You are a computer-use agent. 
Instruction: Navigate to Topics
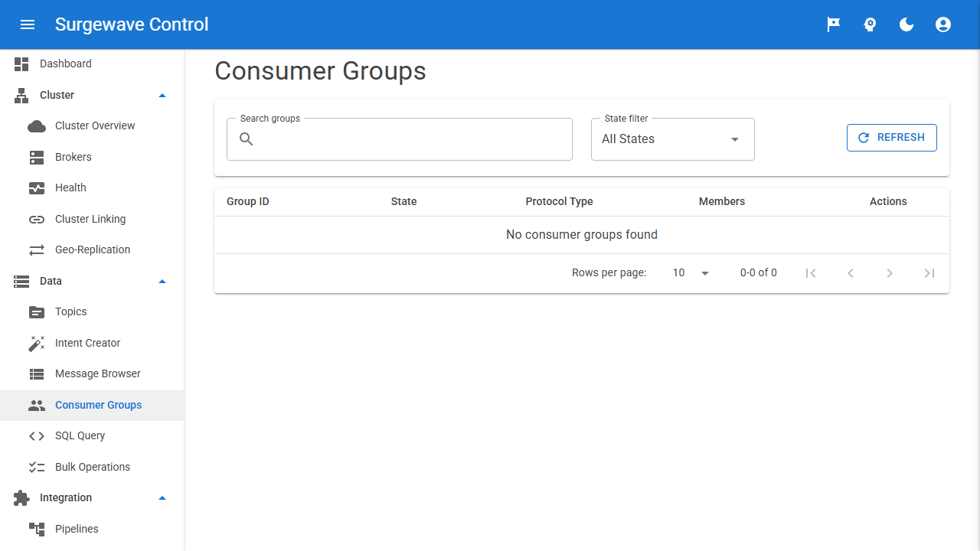coord(92,312)
